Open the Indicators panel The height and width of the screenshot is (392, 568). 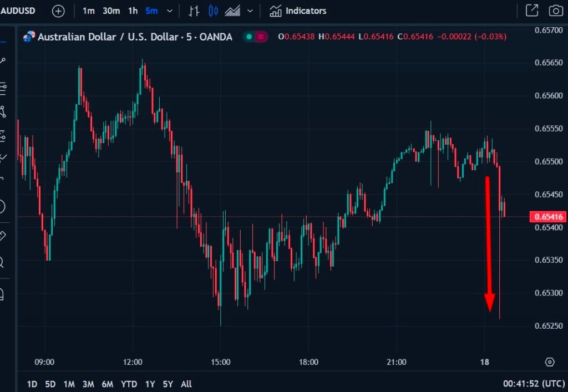298,11
